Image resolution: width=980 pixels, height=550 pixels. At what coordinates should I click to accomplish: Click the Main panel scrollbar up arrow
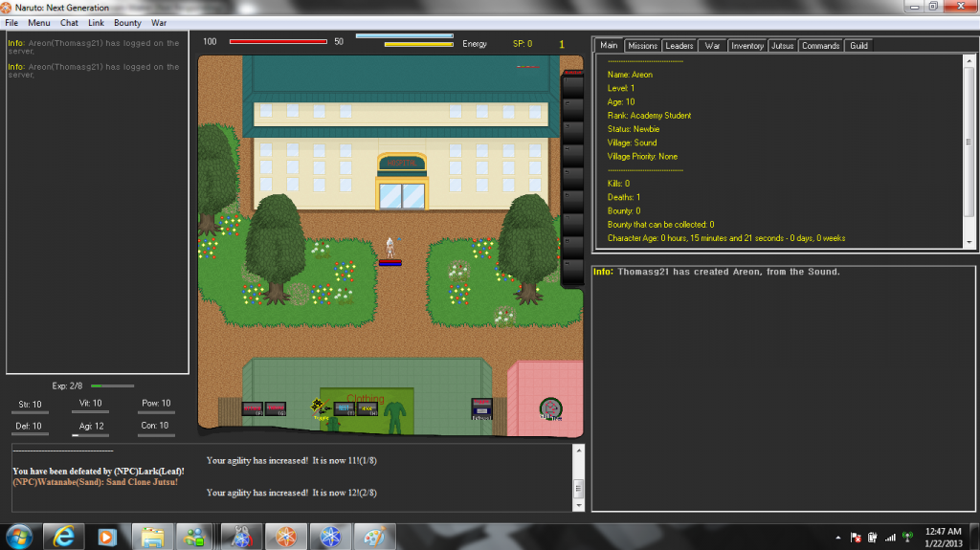point(969,60)
